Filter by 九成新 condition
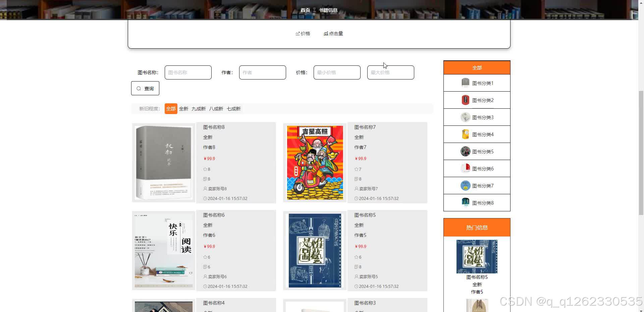The width and height of the screenshot is (644, 312). tap(199, 109)
